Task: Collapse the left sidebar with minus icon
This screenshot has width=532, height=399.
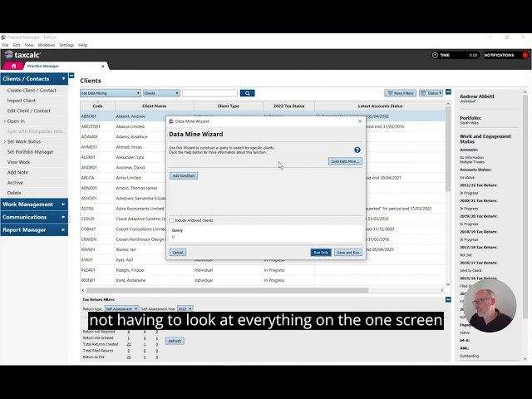Action: [x=71, y=76]
